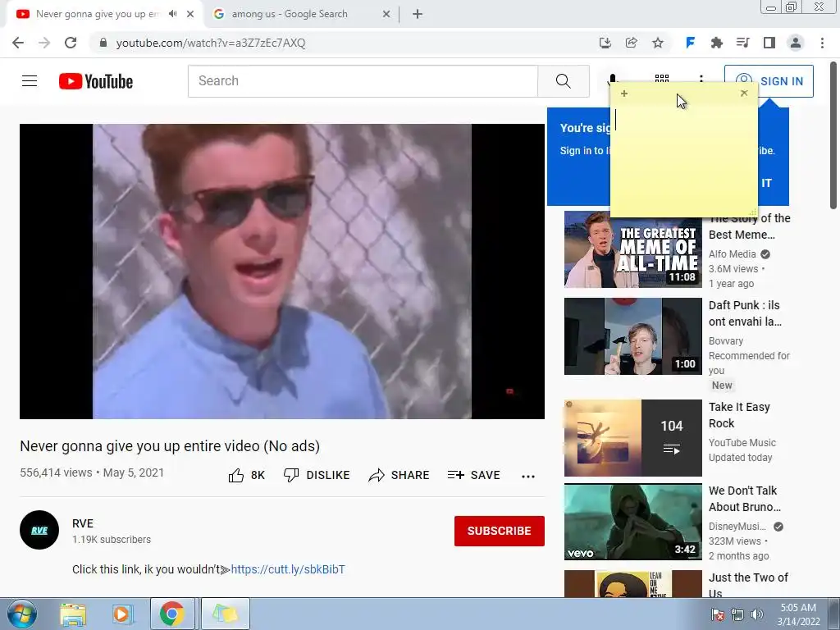Click the network tray icon
The height and width of the screenshot is (630, 840).
(x=737, y=614)
